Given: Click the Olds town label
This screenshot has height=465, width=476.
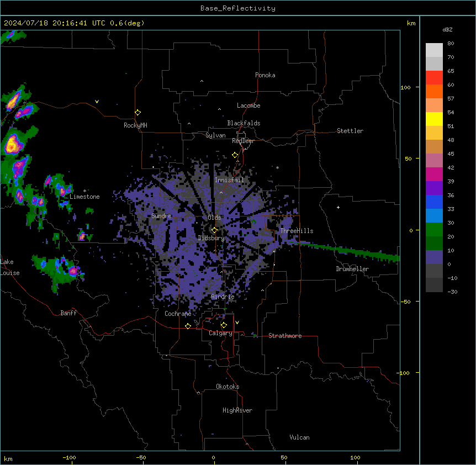Looking at the screenshot, I should pos(214,218).
